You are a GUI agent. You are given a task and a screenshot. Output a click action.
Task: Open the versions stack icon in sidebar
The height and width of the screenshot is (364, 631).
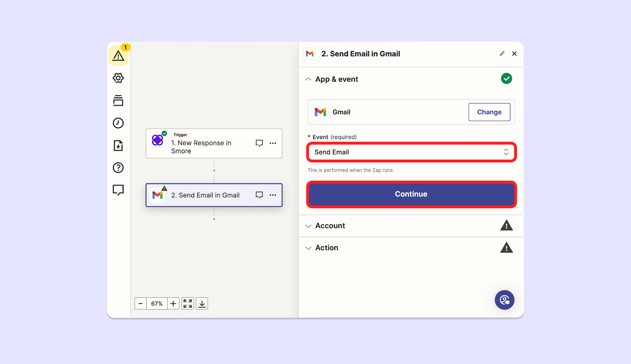point(118,100)
